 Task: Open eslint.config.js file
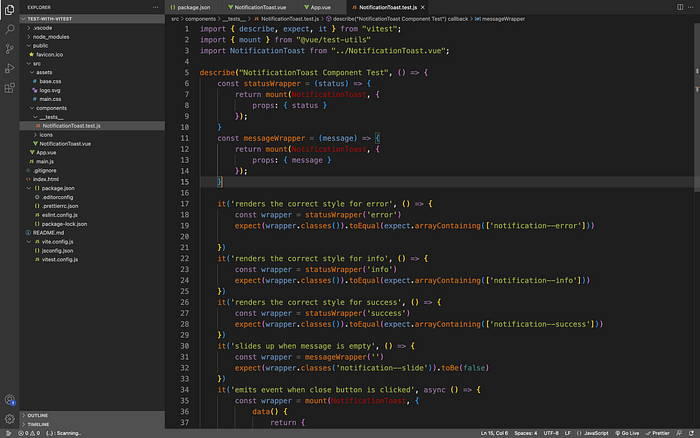click(92, 215)
